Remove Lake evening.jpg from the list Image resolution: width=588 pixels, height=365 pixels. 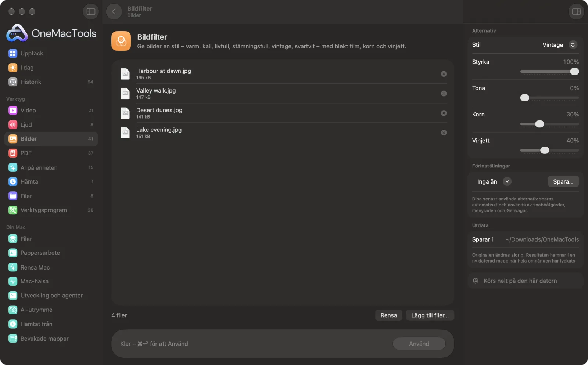(444, 133)
